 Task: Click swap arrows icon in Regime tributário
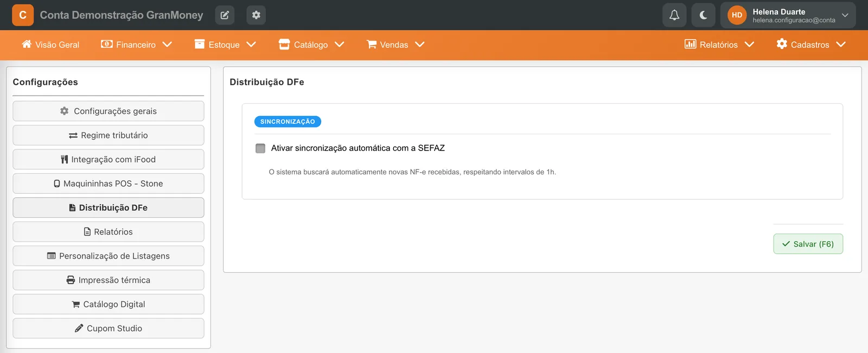(x=73, y=135)
